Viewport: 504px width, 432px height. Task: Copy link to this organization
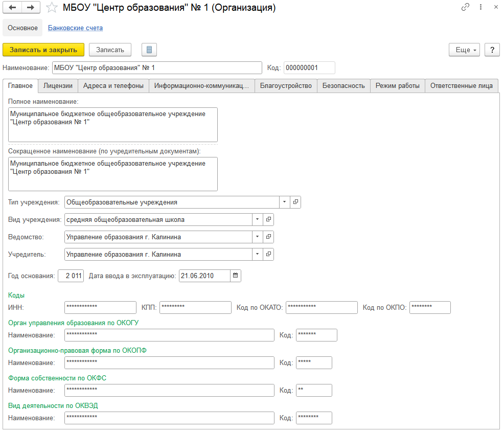[x=465, y=8]
